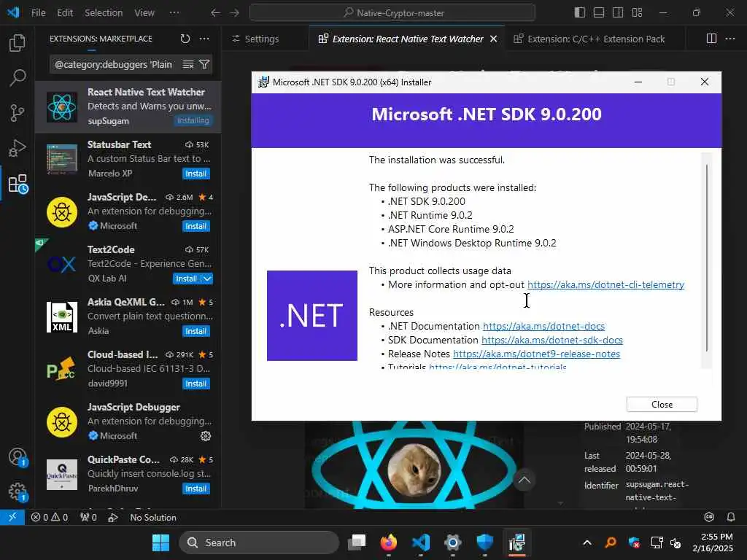The height and width of the screenshot is (560, 747).
Task: Click the scroll-to-top chevron on extension page
Action: 524,480
